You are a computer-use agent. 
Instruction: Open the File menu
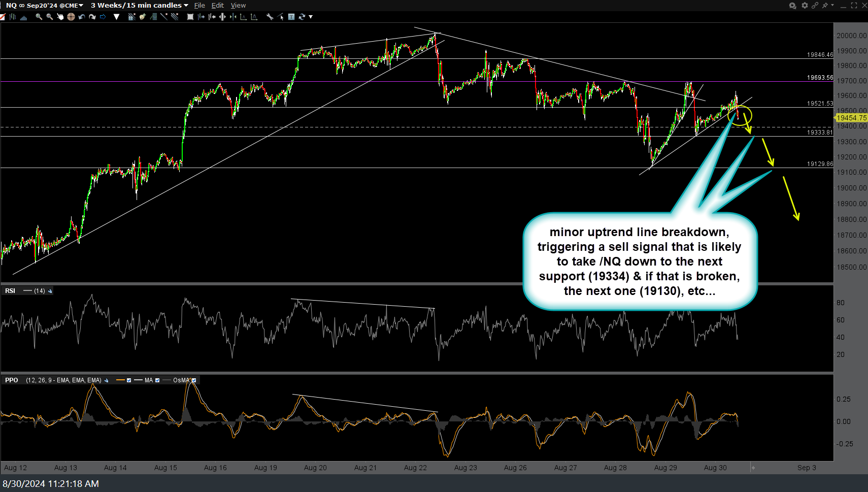[199, 5]
